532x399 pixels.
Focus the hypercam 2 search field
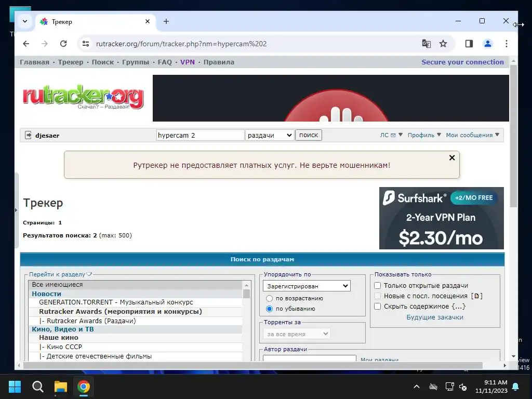coord(200,135)
